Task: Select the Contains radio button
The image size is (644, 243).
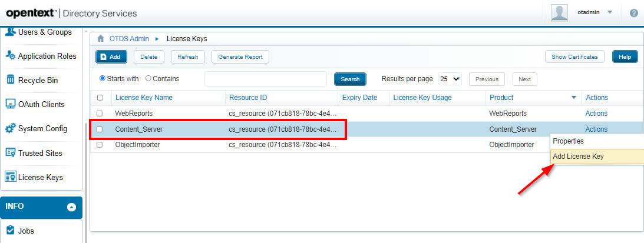Action: [x=148, y=78]
